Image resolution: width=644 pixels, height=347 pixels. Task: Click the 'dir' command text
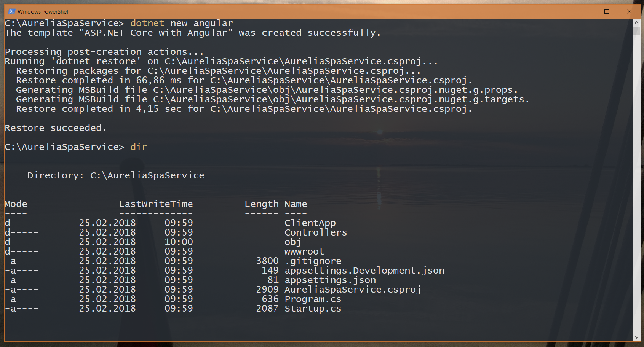[139, 147]
